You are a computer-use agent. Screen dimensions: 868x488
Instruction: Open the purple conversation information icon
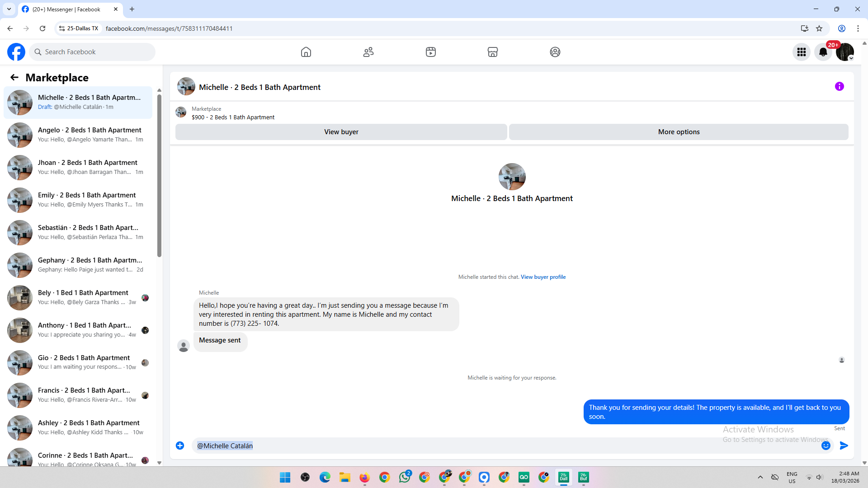coord(840,86)
